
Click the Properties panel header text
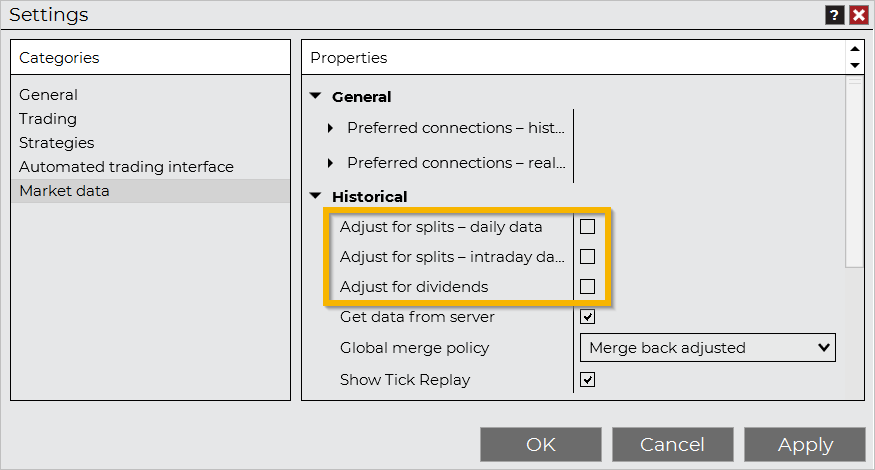click(x=349, y=58)
